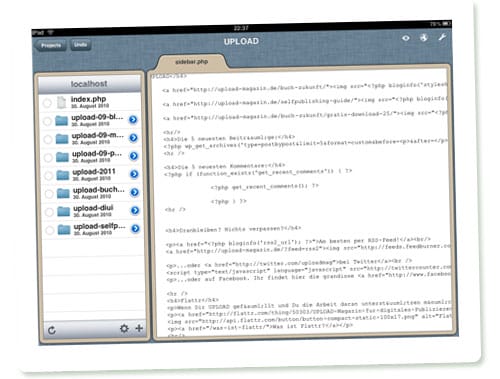Open the wrench settings icon
Viewport: 500px width, 379px height.
[442, 37]
